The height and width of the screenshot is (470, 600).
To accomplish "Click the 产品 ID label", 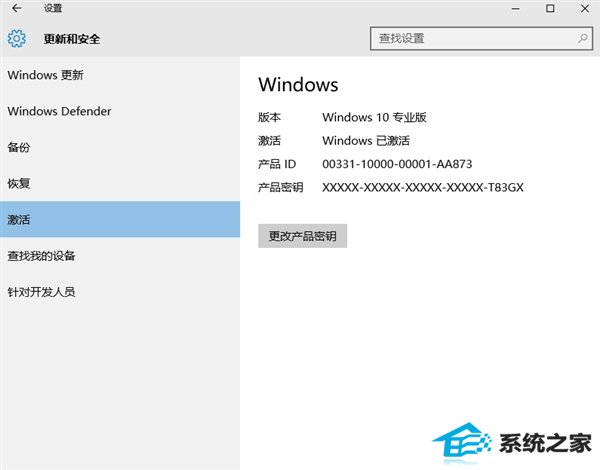I will pyautogui.click(x=277, y=164).
